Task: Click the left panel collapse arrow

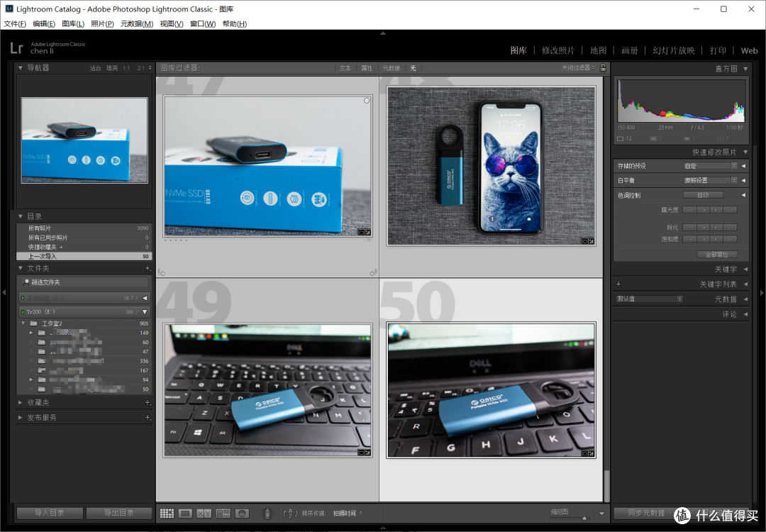Action: click(x=4, y=293)
